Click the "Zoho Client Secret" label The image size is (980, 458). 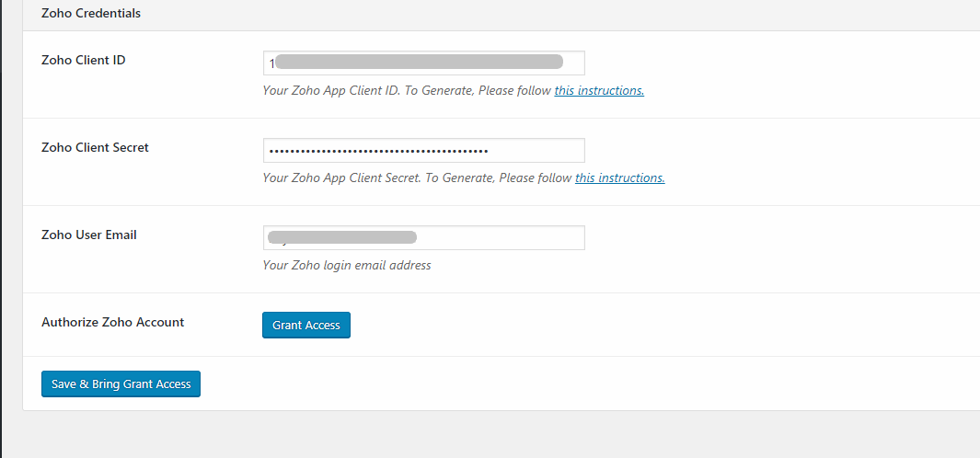[95, 147]
